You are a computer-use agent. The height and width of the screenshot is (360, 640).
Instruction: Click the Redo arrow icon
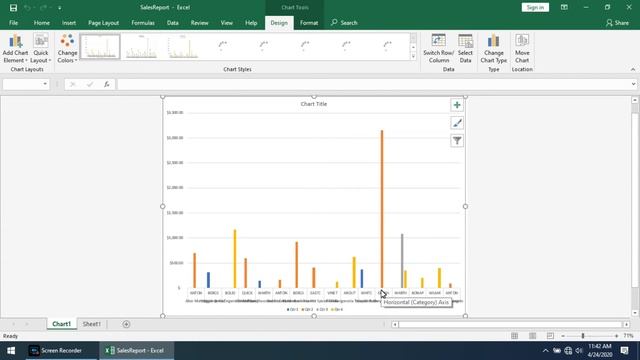click(x=43, y=7)
